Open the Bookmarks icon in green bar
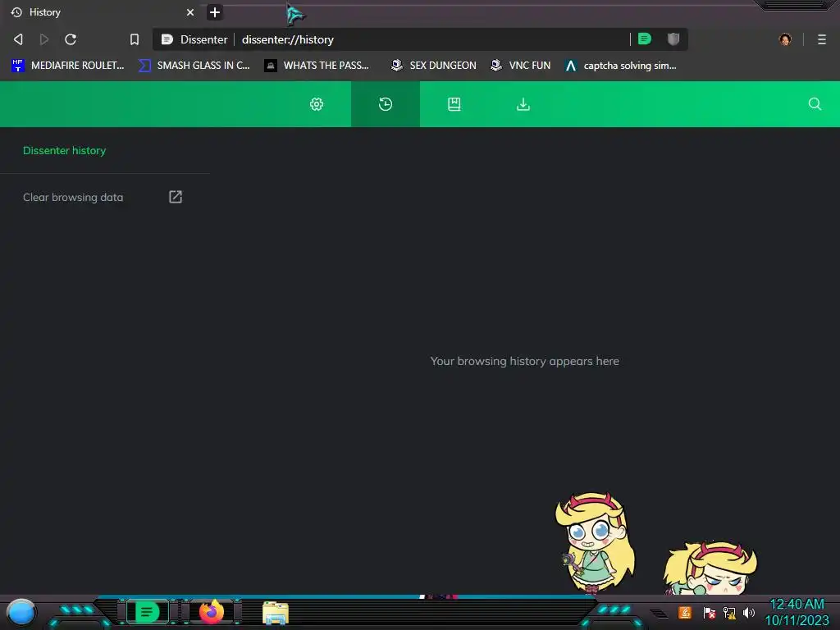 (x=454, y=104)
